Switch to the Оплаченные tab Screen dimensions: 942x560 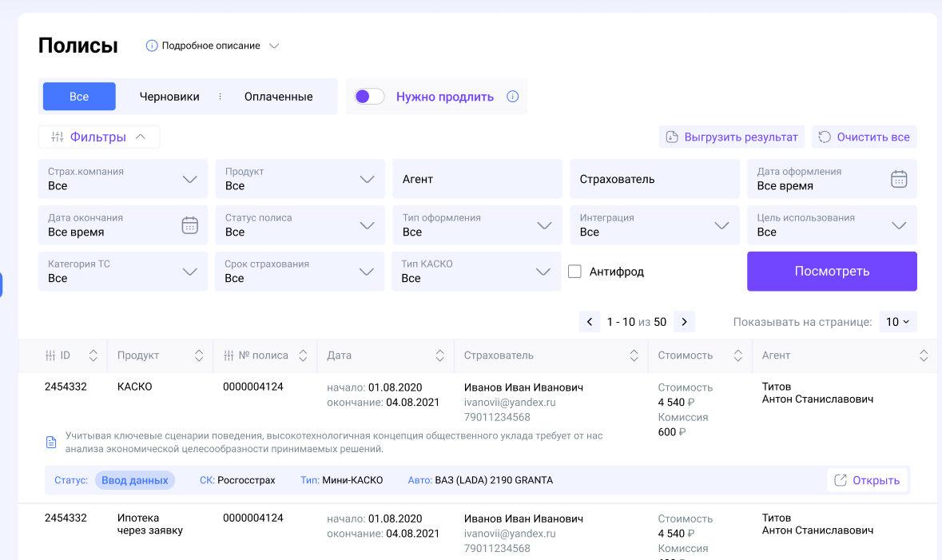278,97
